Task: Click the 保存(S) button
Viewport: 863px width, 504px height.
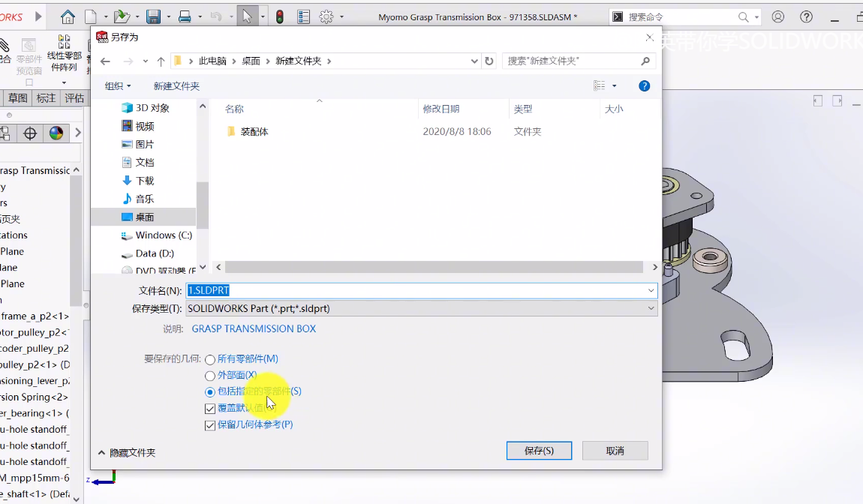Action: click(539, 450)
